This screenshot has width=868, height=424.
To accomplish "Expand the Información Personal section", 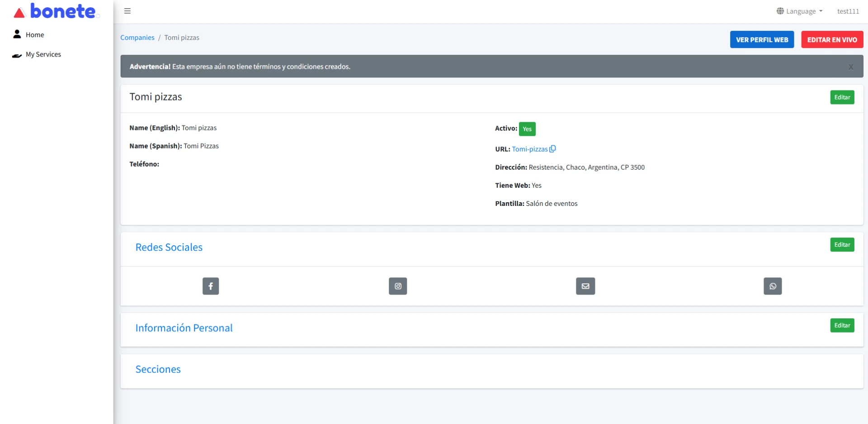I will 184,328.
